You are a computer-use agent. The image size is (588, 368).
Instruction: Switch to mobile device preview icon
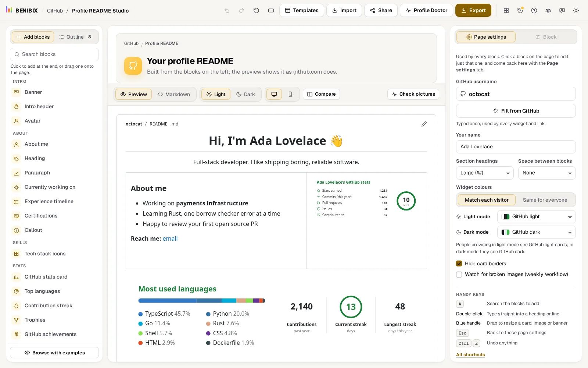click(290, 94)
